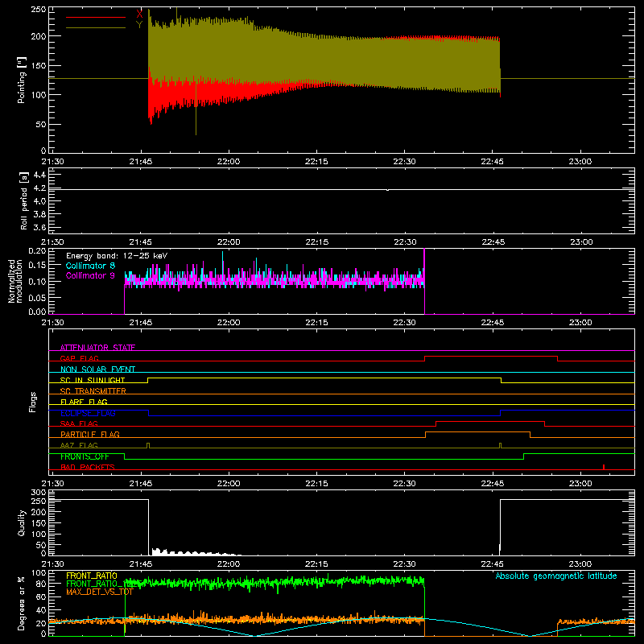Screen dimensions: 644x644
Task: Click the ATTENUATOR_STATE flag label
Action: tap(97, 348)
